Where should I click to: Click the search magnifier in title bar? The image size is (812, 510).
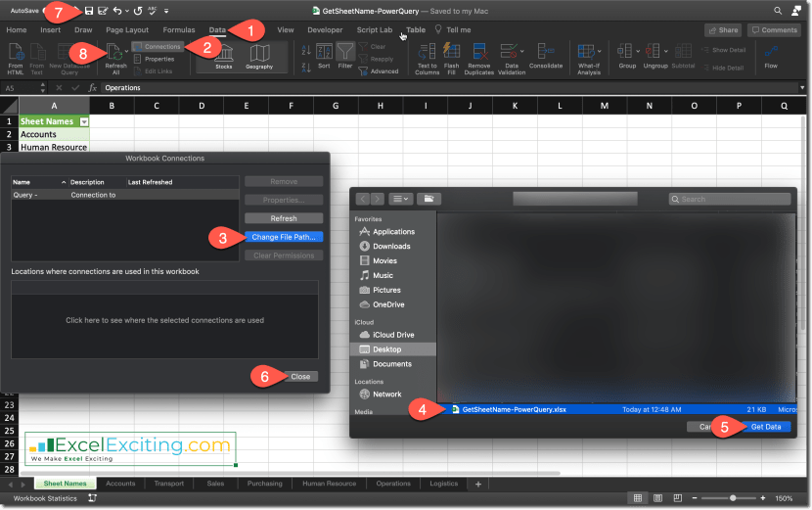click(778, 11)
